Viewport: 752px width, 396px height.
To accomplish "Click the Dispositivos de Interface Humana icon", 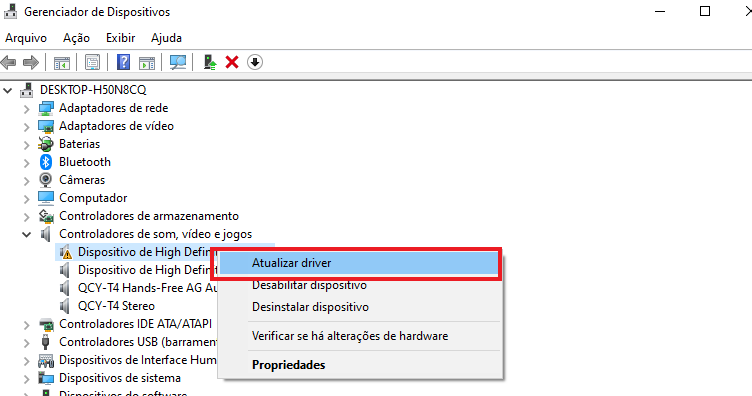I will 46,360.
